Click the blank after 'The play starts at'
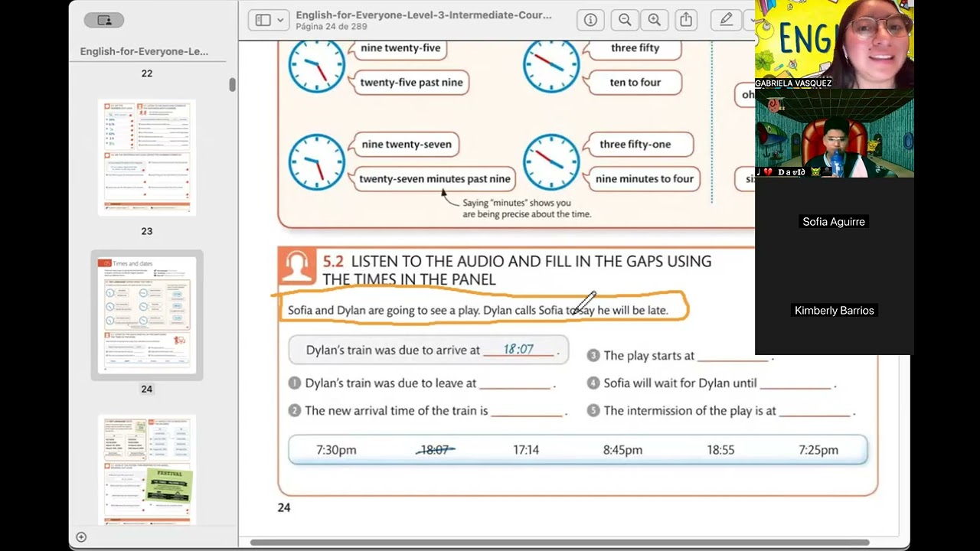Viewport: 980px width, 551px height. click(x=733, y=357)
